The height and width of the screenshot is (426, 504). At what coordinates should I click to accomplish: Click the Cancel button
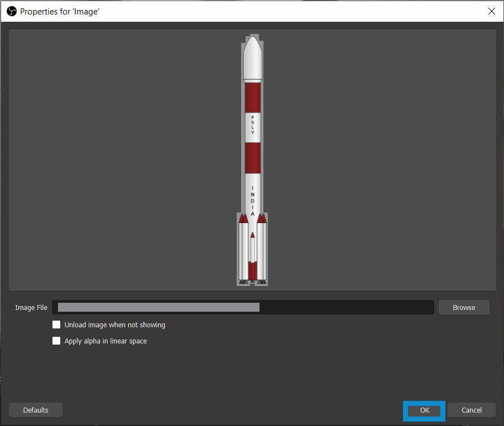pos(471,410)
